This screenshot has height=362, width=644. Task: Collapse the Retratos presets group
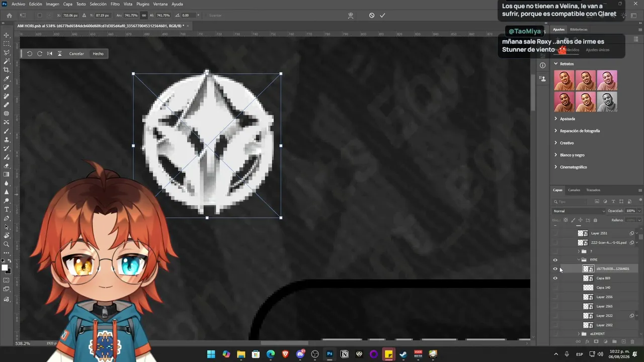[555, 64]
